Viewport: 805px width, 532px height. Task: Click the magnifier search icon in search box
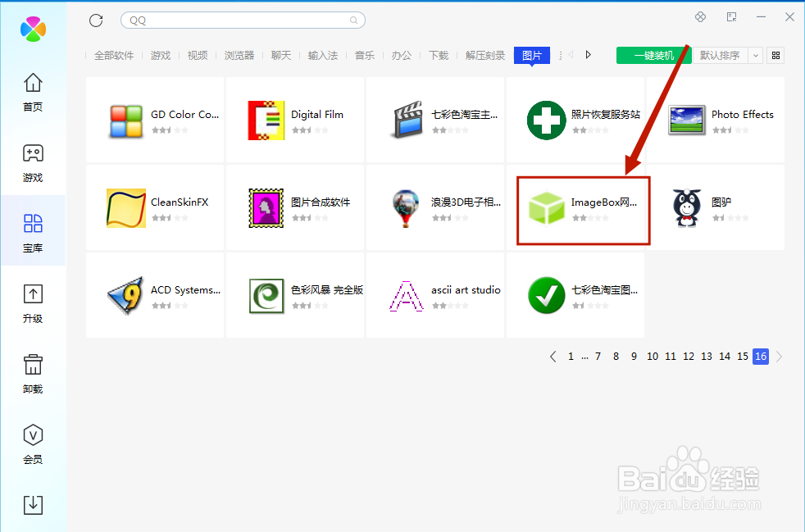354,20
